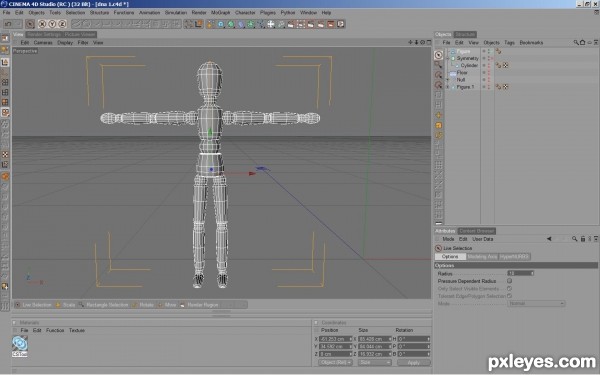Viewport: 600px width, 375px height.
Task: Click the Scale shortcut button below viewport
Action: point(65,305)
